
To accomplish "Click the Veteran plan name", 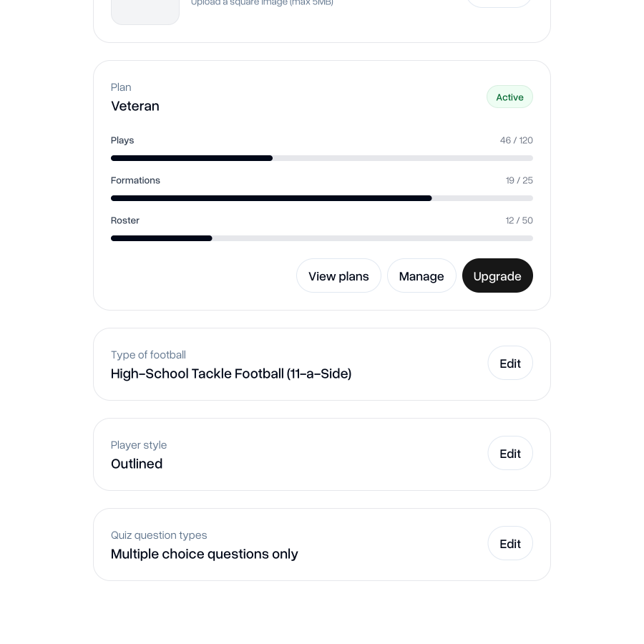I will [135, 106].
